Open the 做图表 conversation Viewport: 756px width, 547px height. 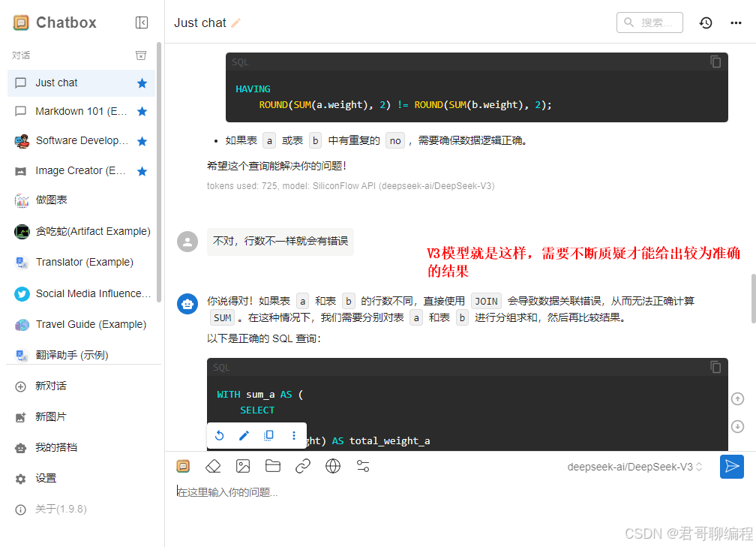coord(82,200)
